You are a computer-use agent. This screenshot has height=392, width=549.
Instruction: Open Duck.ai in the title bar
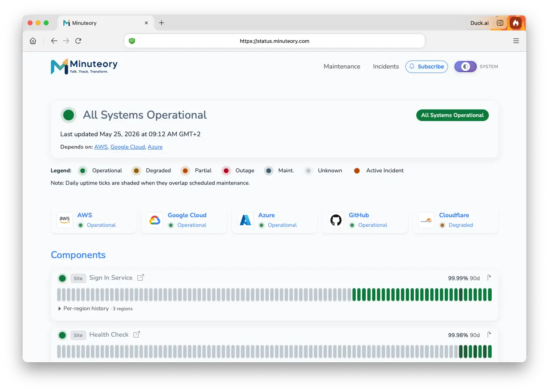480,23
